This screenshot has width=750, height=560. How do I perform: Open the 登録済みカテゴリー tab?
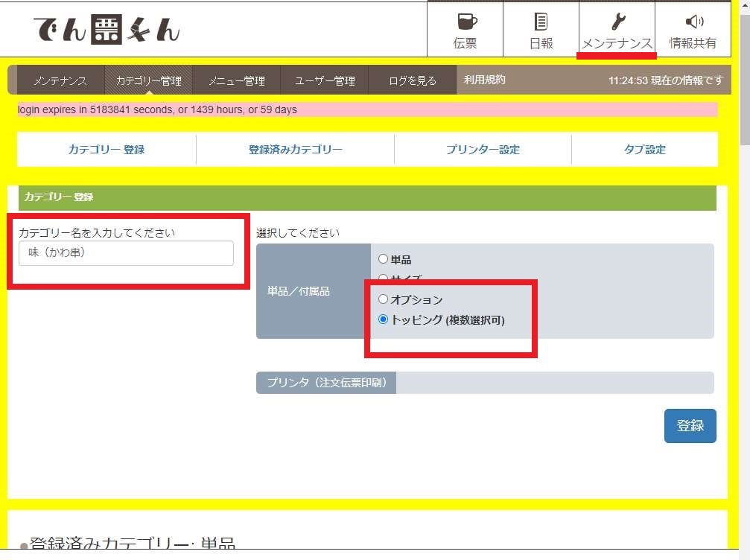click(293, 148)
